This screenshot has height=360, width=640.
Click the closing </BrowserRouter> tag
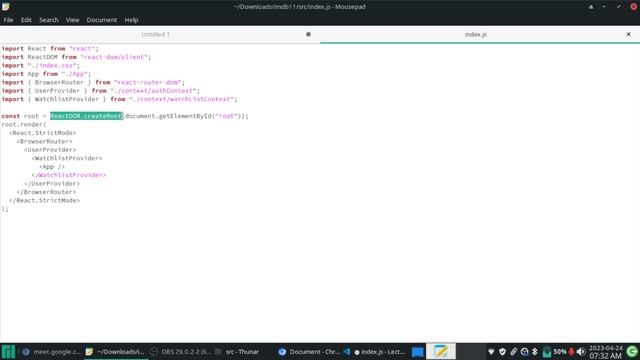(x=46, y=192)
